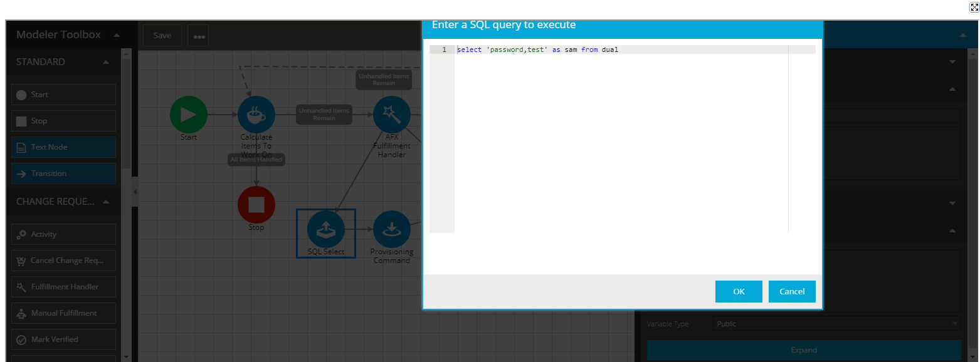Viewport: 980px width, 362px height.
Task: Cancel the SQL query dialog
Action: (x=791, y=291)
